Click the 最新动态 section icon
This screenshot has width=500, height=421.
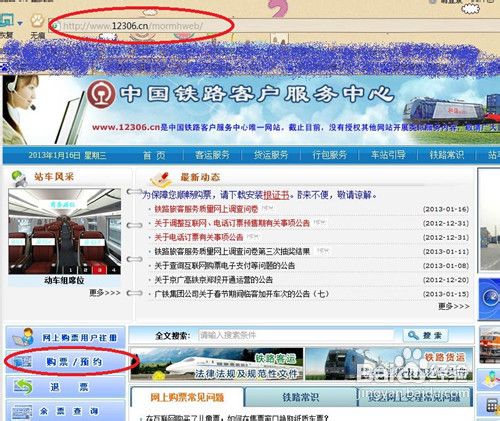pos(161,179)
